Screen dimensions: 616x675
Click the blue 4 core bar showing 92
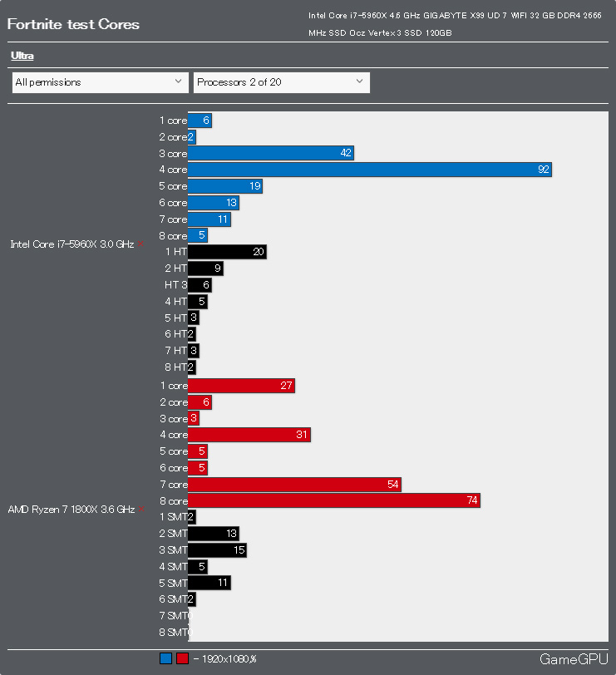tap(370, 170)
